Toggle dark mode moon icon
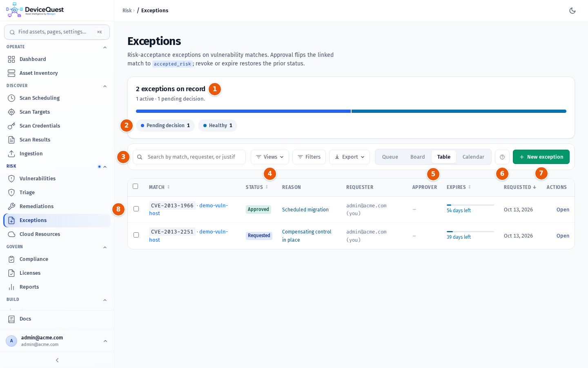Screen dimensions: 588x368 pyautogui.click(x=572, y=11)
